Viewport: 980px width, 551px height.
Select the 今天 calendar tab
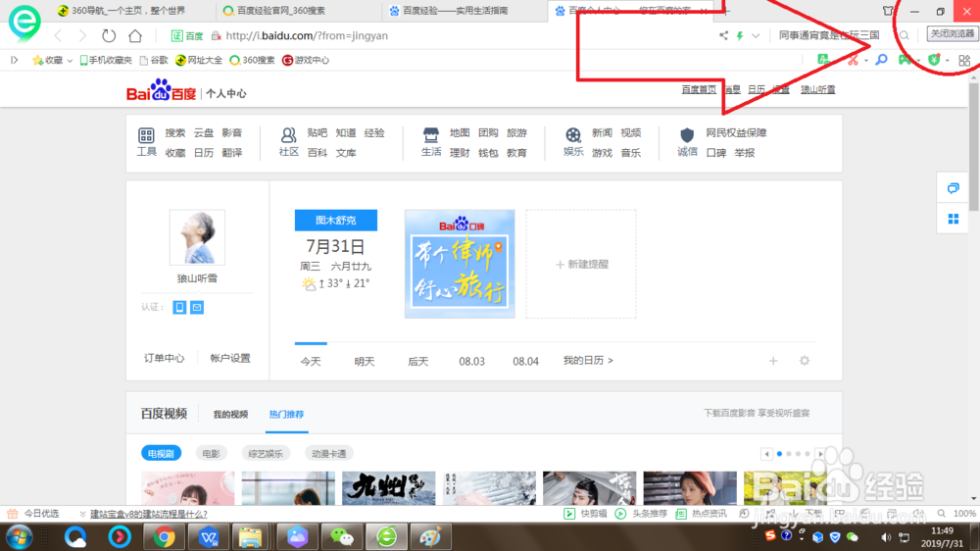(x=311, y=362)
